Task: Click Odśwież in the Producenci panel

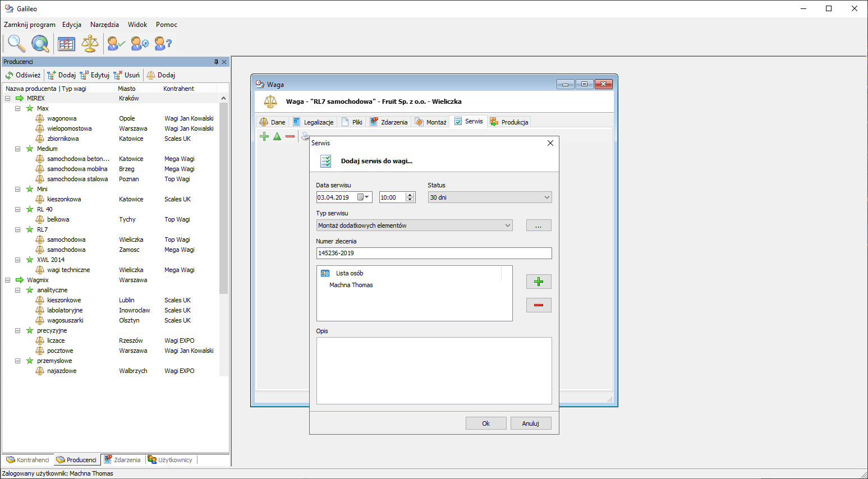Action: click(23, 75)
